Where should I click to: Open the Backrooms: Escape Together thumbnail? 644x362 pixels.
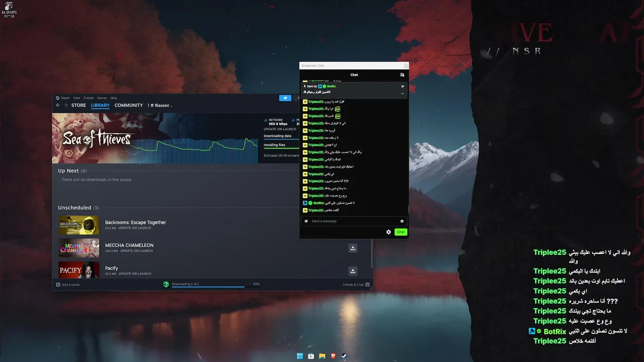point(79,225)
